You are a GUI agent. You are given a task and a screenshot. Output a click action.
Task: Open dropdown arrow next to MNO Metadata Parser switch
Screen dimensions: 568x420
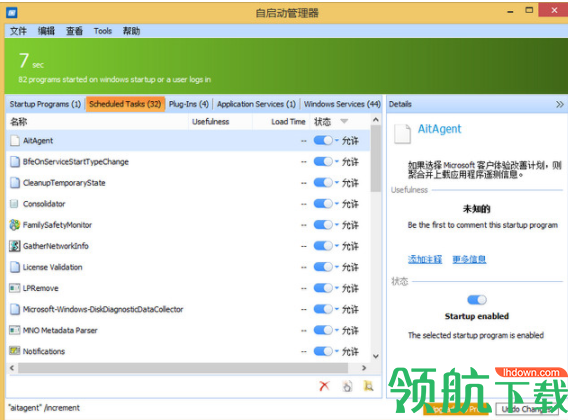tap(337, 330)
